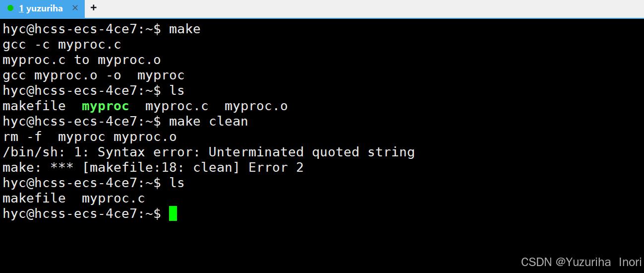Click the green terminal cursor block
Screen dimensions: 644x273
pos(173,213)
